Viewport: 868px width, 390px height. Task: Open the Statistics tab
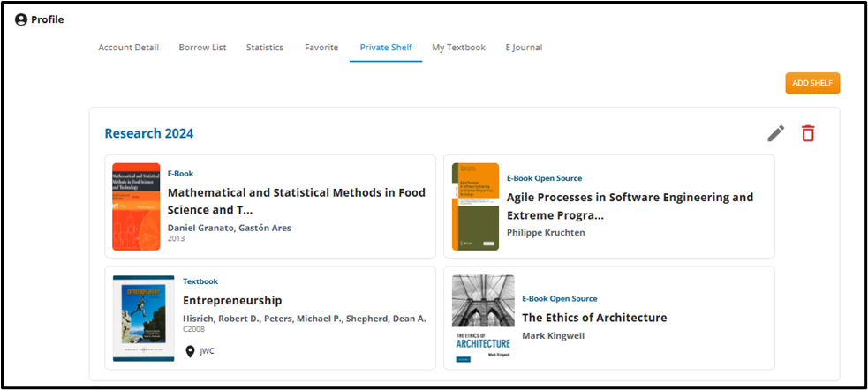click(265, 48)
